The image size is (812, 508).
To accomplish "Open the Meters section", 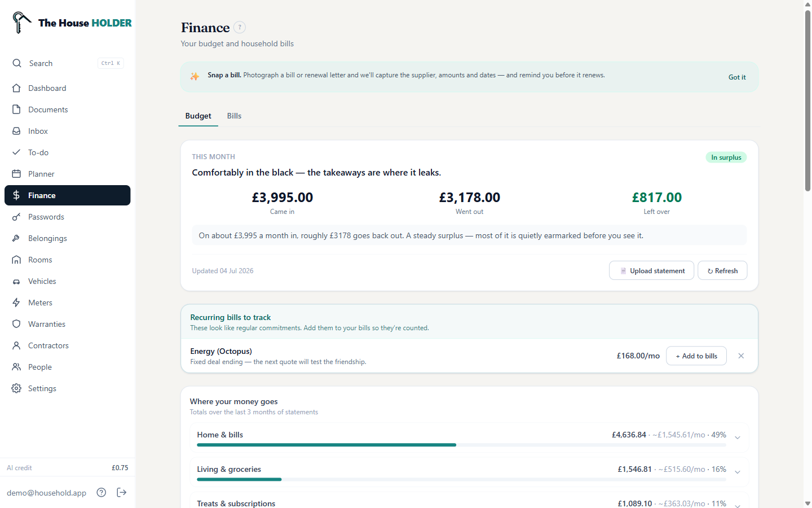I will [x=68, y=303].
